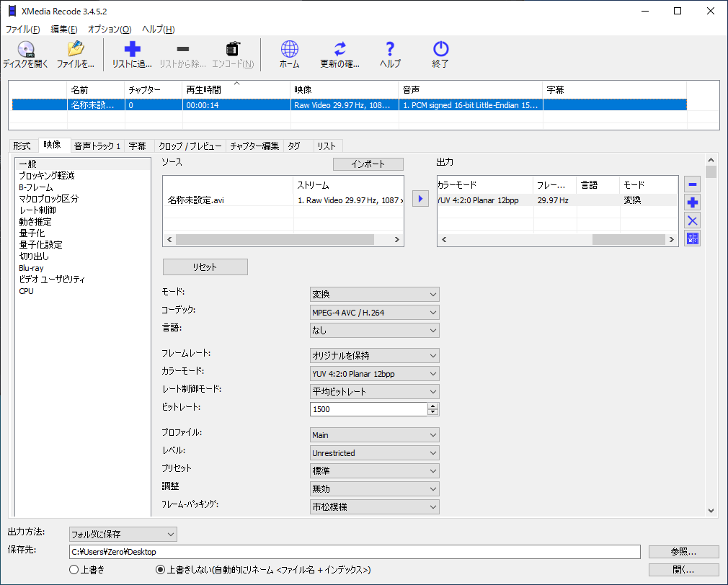
Task: Select レート制御 in the settings list
Action: pyautogui.click(x=37, y=210)
